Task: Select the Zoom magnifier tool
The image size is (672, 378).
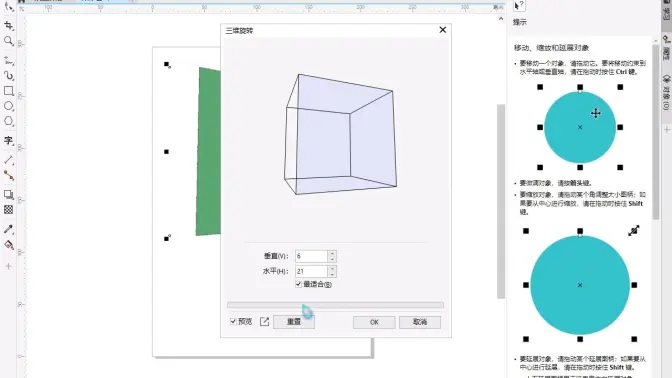Action: point(9,41)
